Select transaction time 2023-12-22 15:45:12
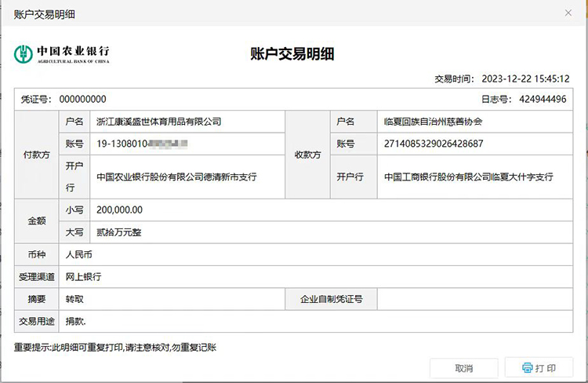 [x=526, y=78]
